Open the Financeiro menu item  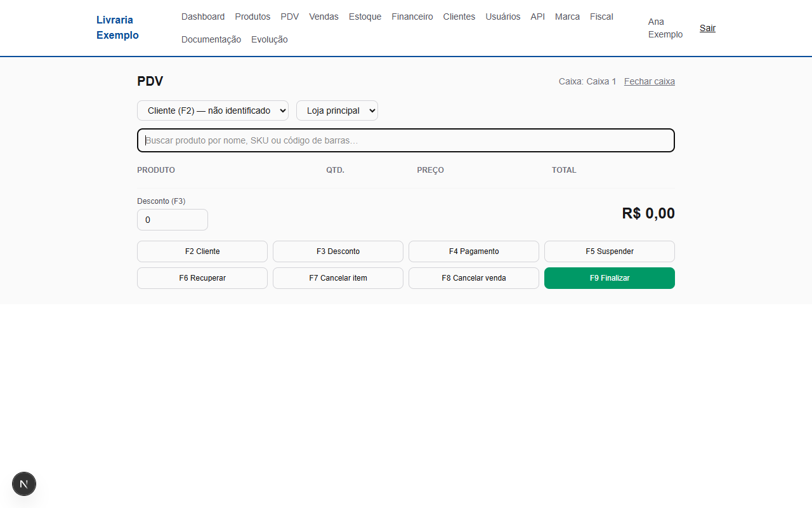(412, 17)
